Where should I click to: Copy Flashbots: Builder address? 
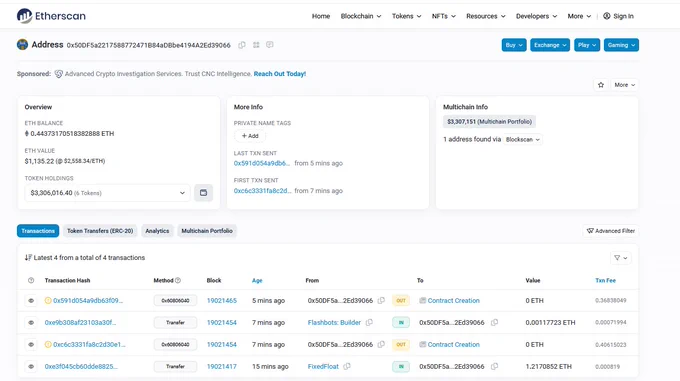tap(369, 322)
